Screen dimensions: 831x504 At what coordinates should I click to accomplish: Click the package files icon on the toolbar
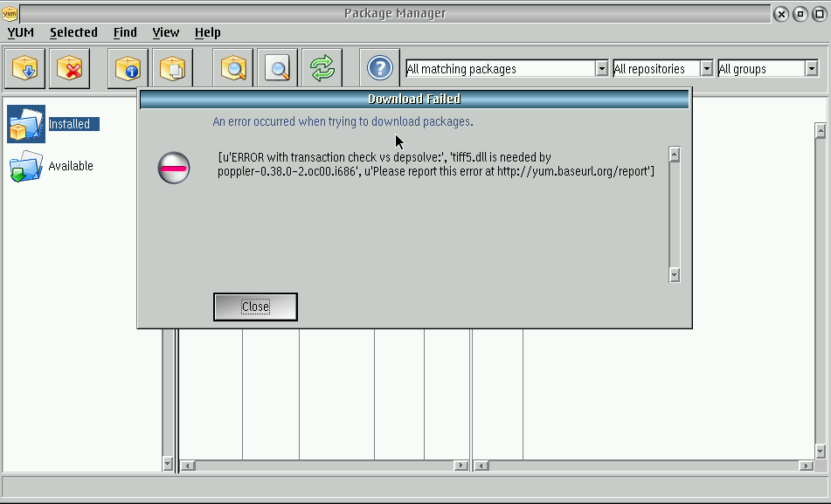point(172,68)
